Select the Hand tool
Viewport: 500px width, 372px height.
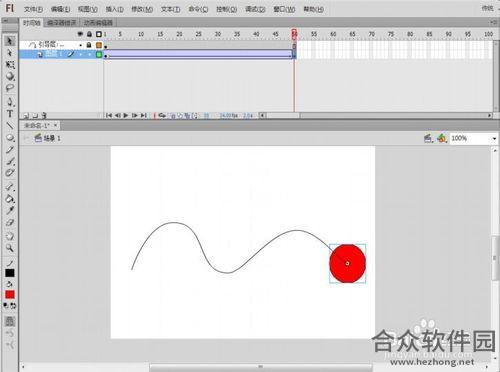pos(10,236)
